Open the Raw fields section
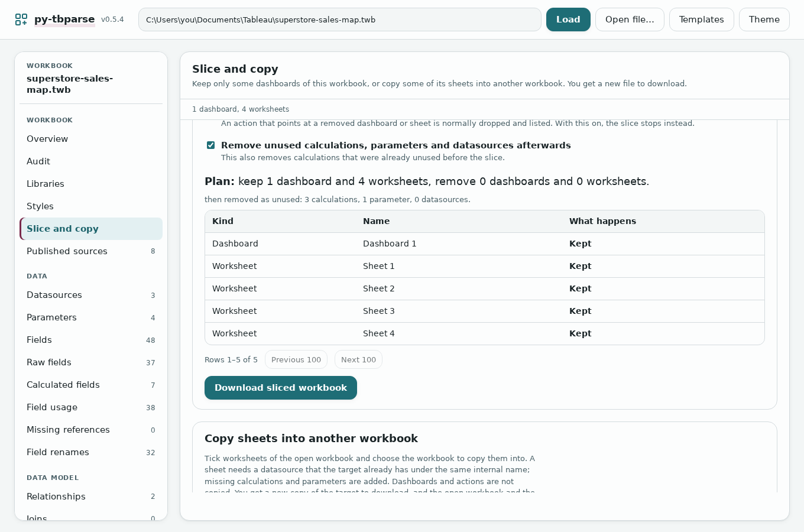This screenshot has width=804, height=532. pos(91,362)
